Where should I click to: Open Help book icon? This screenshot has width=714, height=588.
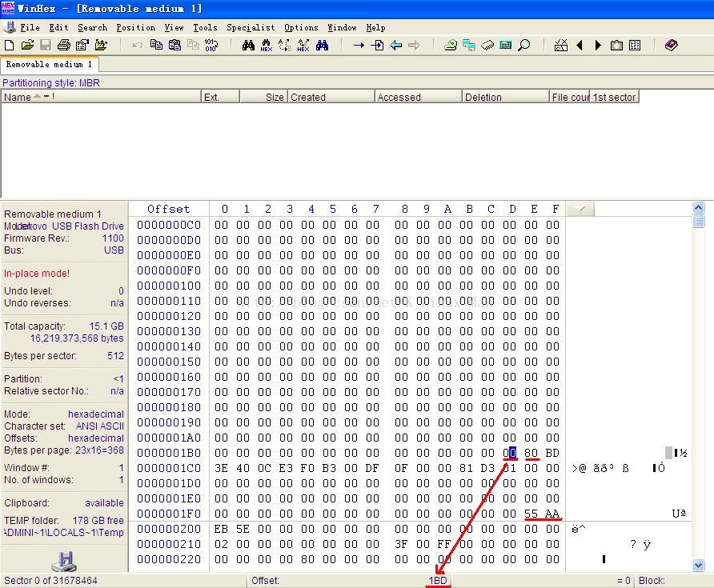[x=672, y=45]
